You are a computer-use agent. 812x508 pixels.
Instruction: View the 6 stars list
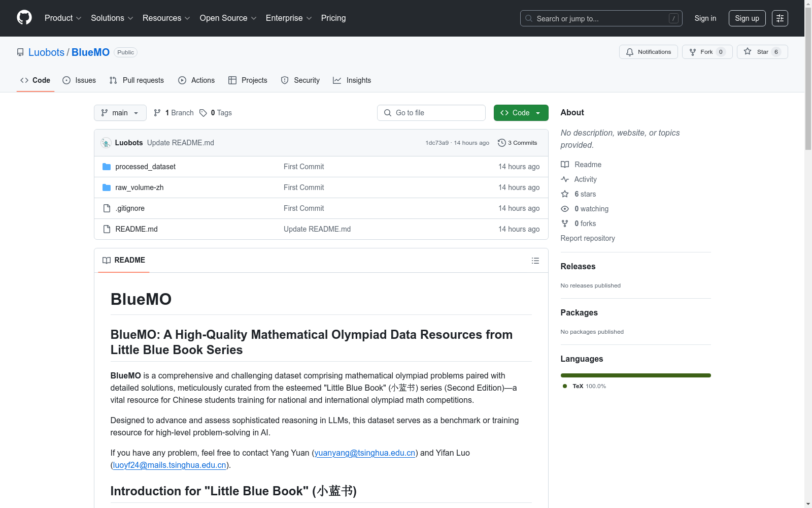click(x=579, y=194)
